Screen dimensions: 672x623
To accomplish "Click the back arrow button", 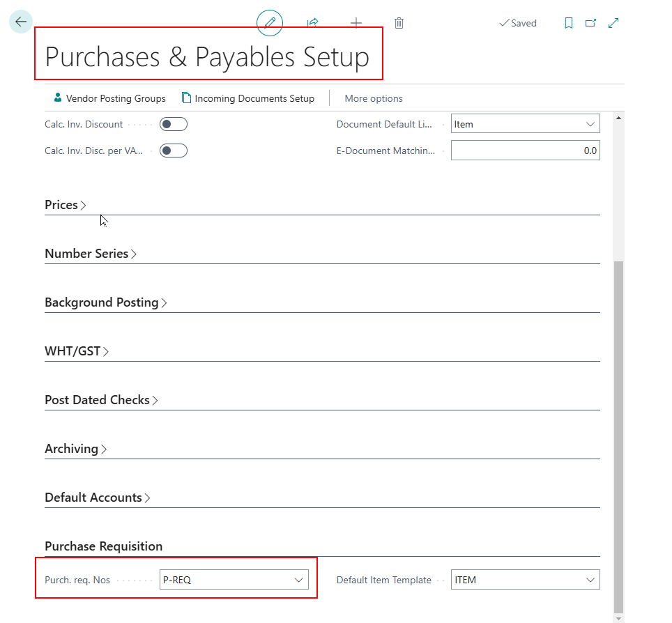I will click(x=20, y=22).
